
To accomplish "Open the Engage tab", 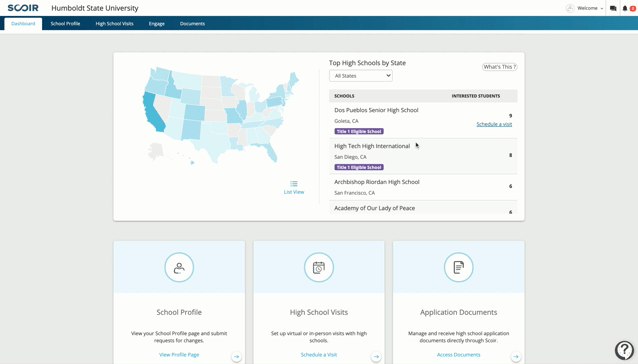I will (x=157, y=24).
